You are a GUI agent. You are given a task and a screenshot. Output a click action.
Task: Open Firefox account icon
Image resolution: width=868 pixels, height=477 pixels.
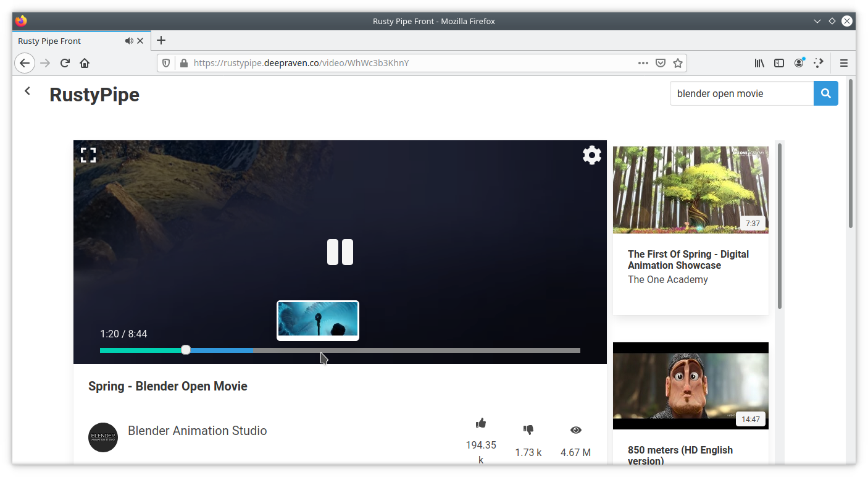click(x=799, y=63)
